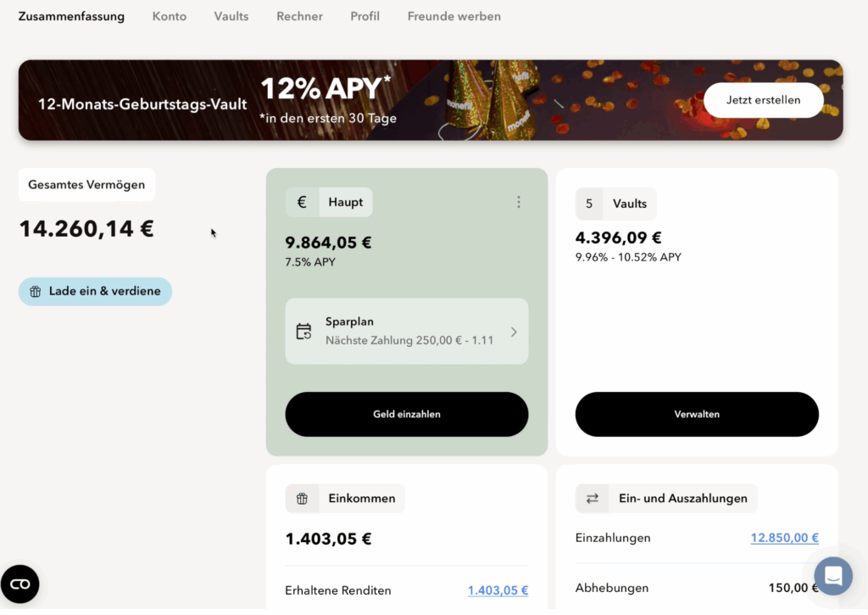Switch to the Konto tab
Viewport: 868px width, 615px height.
pos(170,16)
